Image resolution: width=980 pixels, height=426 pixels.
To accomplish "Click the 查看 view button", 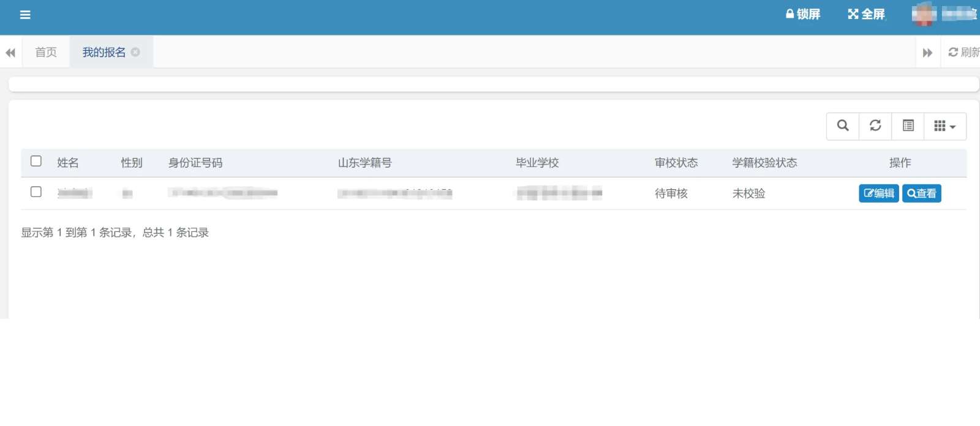I will click(x=922, y=193).
